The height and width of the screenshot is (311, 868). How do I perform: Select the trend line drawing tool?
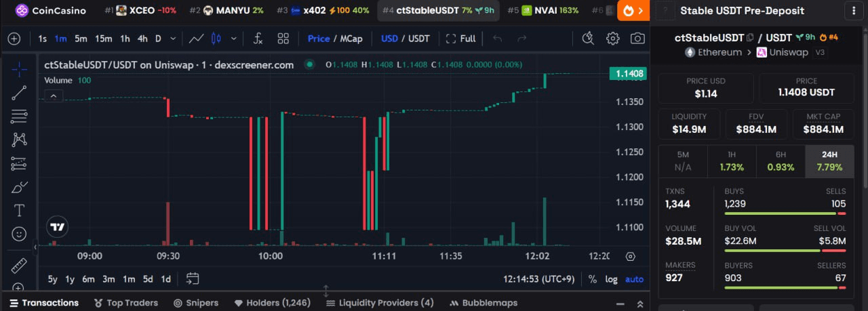pyautogui.click(x=19, y=93)
